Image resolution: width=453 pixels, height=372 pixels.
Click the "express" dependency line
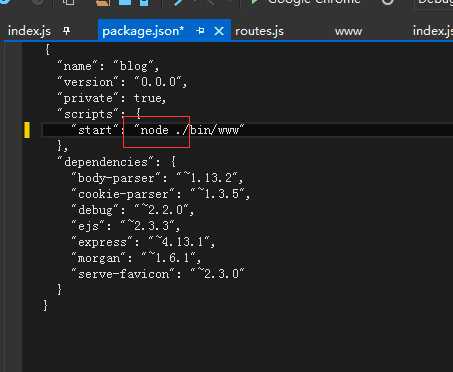point(143,242)
